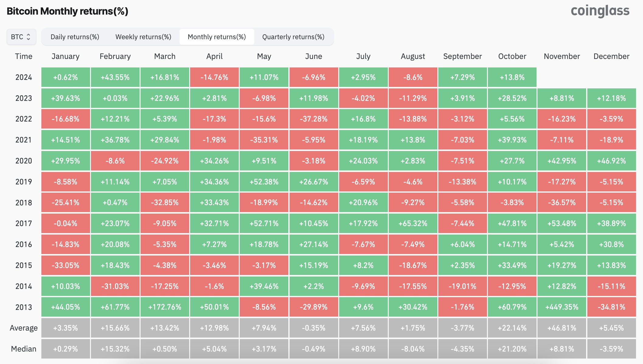Viewport: 643px width, 364px height.
Task: Click the May 2021 -35.31% cell
Action: (264, 140)
